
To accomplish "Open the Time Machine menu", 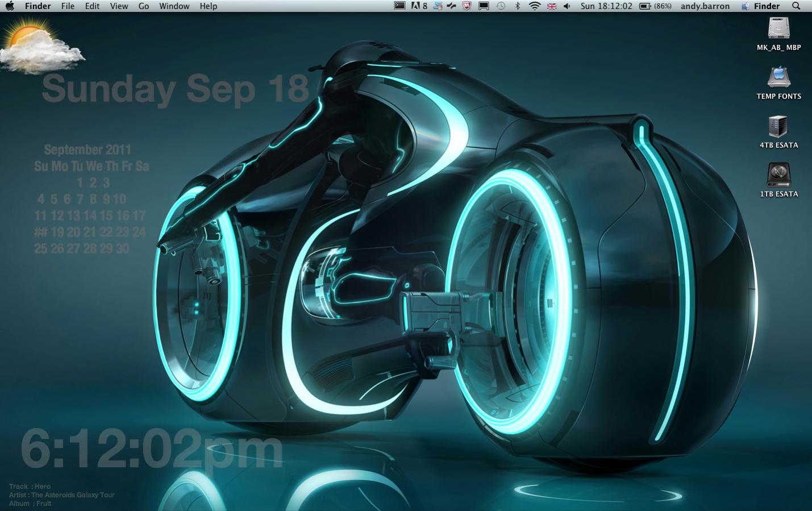I will pos(501,6).
